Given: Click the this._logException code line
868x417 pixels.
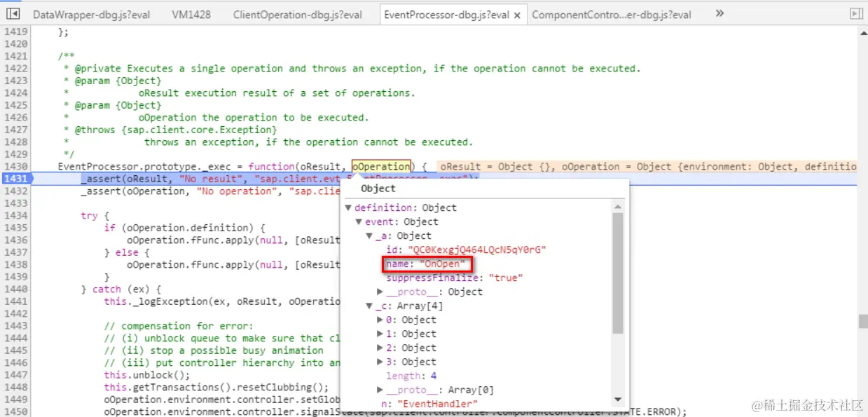Looking at the screenshot, I should [222, 301].
